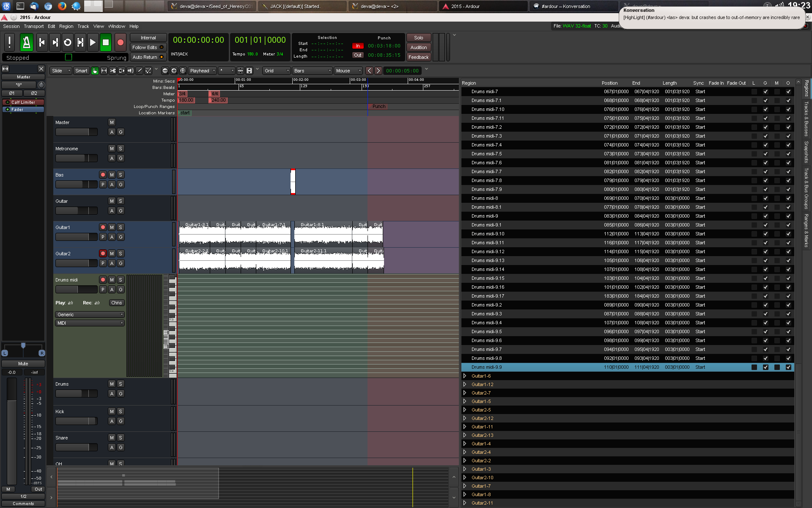Viewport: 812px width, 508px height.
Task: Toggle O checkbox for Drums midi-9.9 region
Action: coord(788,367)
